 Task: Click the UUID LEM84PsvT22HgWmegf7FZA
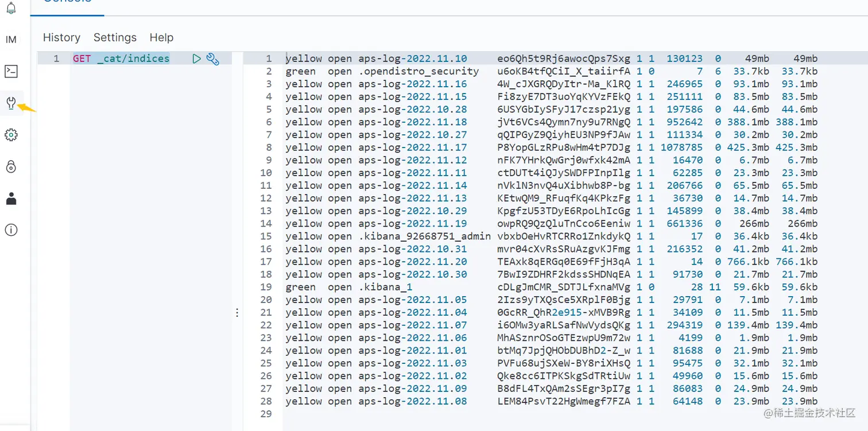(564, 401)
